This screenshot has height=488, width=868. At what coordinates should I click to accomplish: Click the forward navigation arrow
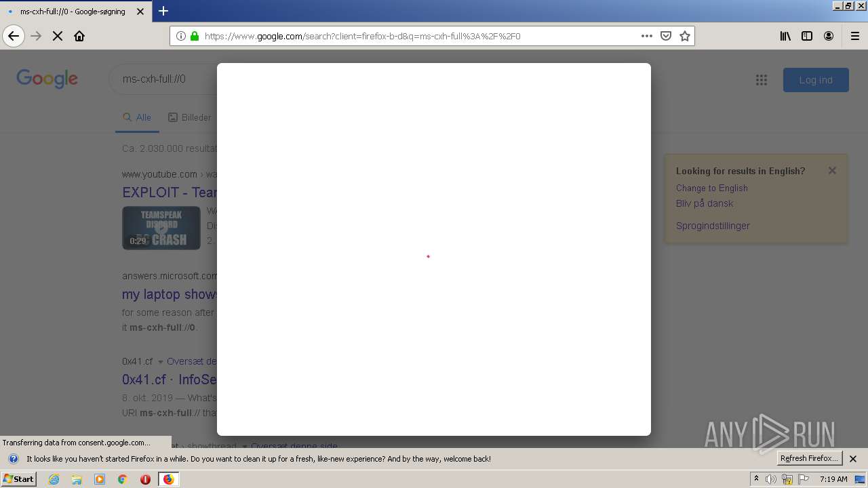36,36
